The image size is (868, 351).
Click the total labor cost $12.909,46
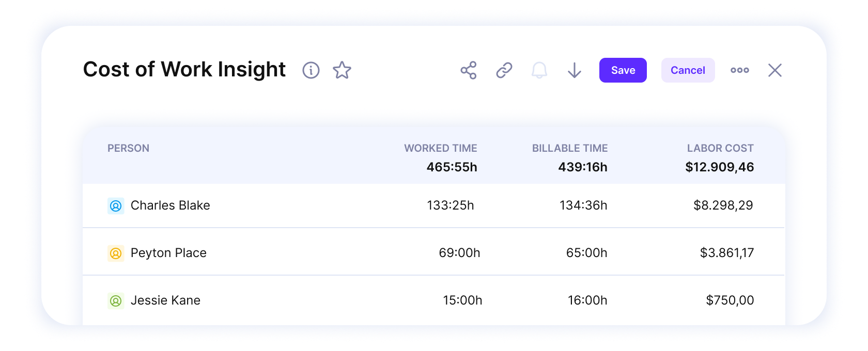coord(720,167)
